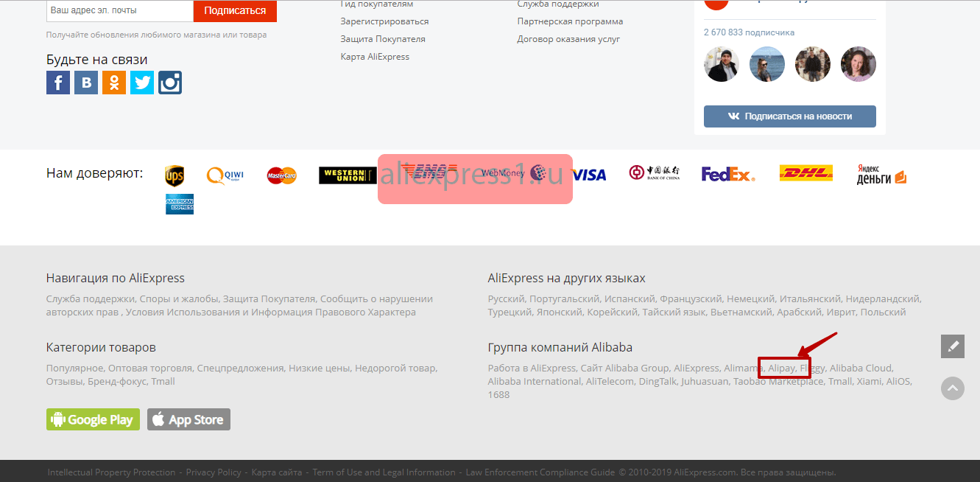Click the last subscriber avatar (smiling woman)
The height and width of the screenshot is (482, 980).
[859, 64]
